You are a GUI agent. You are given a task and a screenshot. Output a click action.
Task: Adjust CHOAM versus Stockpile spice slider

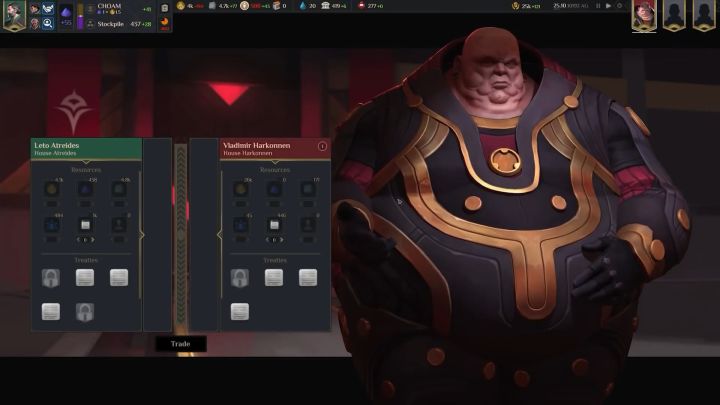pyautogui.click(x=80, y=17)
